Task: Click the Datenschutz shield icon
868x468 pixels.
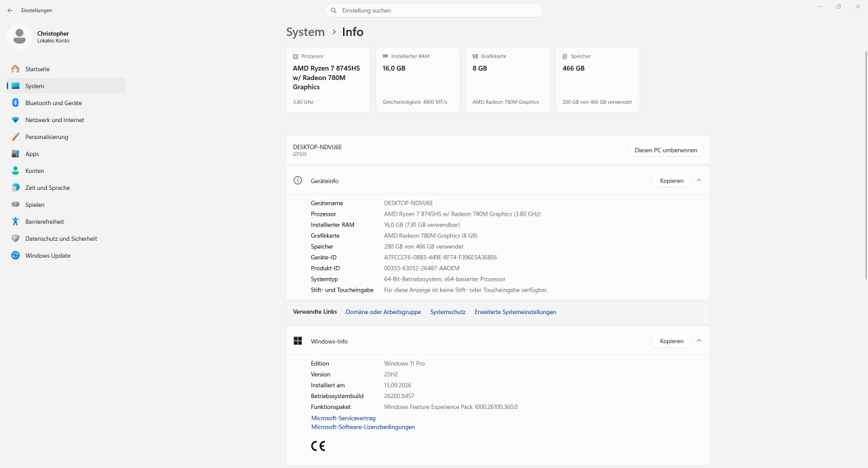Action: 16,239
